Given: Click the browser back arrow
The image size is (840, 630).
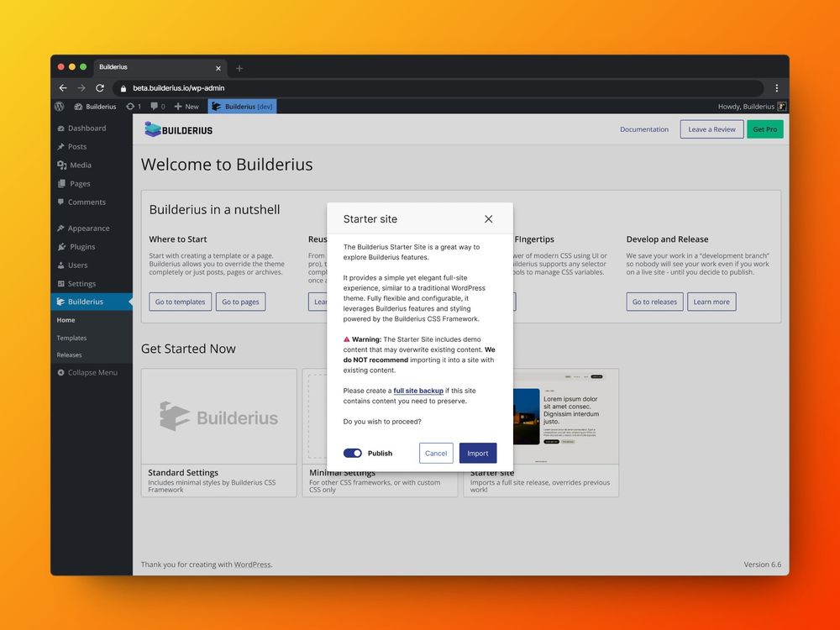Looking at the screenshot, I should point(63,88).
